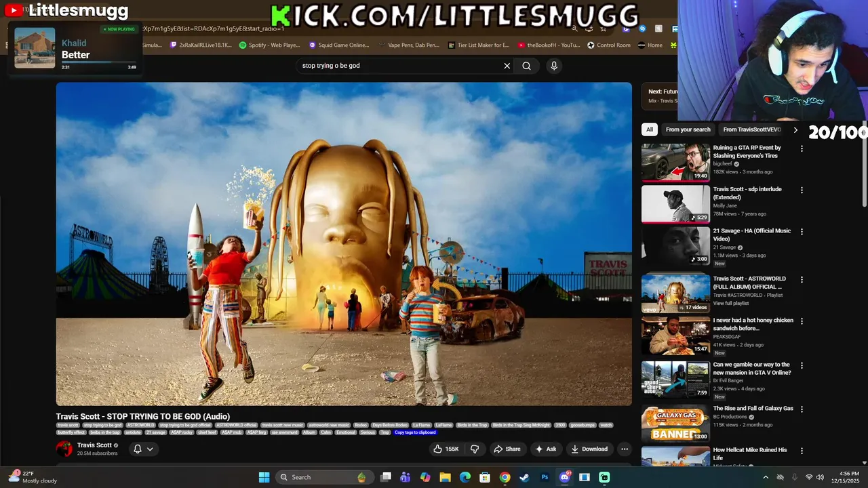Click 'View full playlist' link
The image size is (868, 488).
731,303
